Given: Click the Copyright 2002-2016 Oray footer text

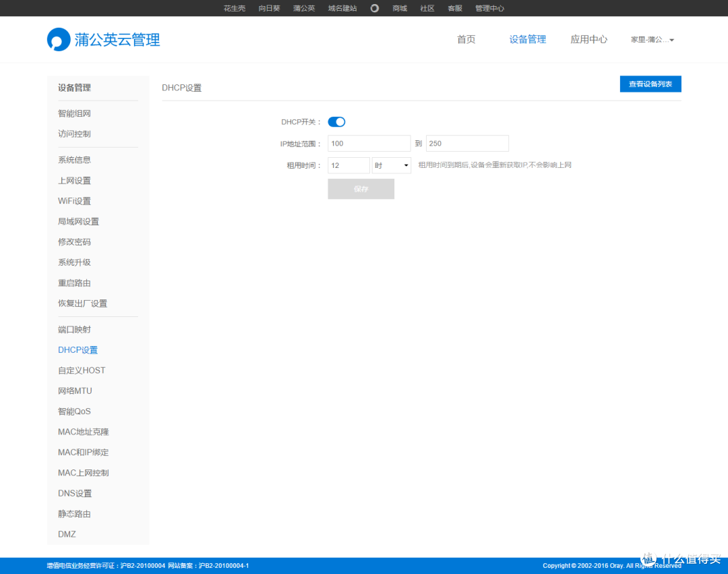Looking at the screenshot, I should [x=612, y=566].
